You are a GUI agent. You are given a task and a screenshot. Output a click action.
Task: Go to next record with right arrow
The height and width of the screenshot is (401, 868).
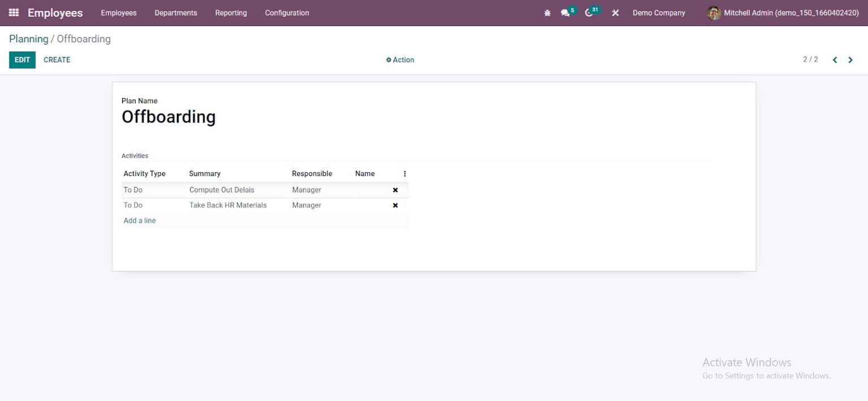pyautogui.click(x=850, y=59)
